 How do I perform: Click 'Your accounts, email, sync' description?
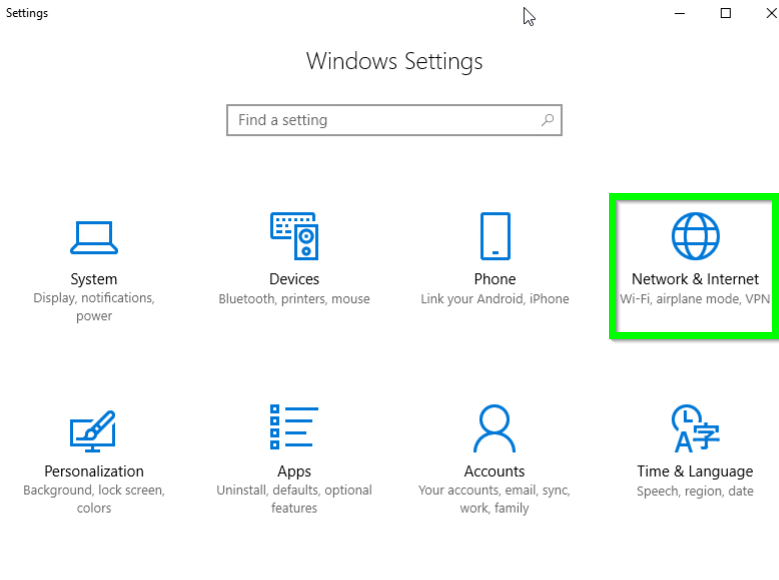tap(494, 499)
